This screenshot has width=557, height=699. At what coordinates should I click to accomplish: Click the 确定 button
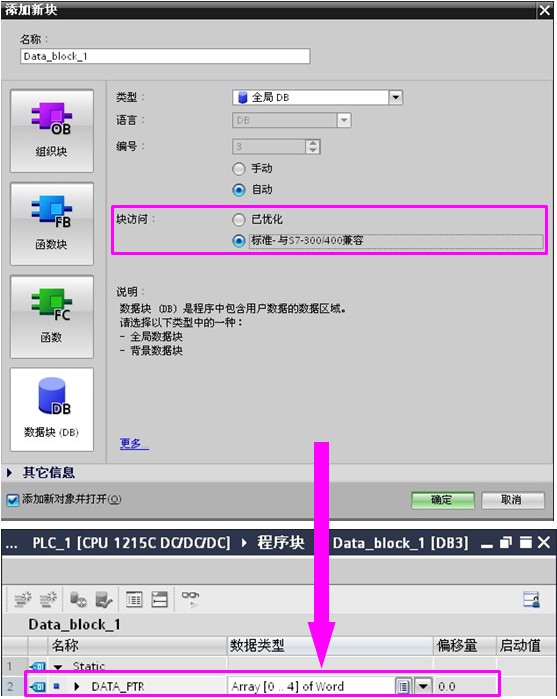443,500
